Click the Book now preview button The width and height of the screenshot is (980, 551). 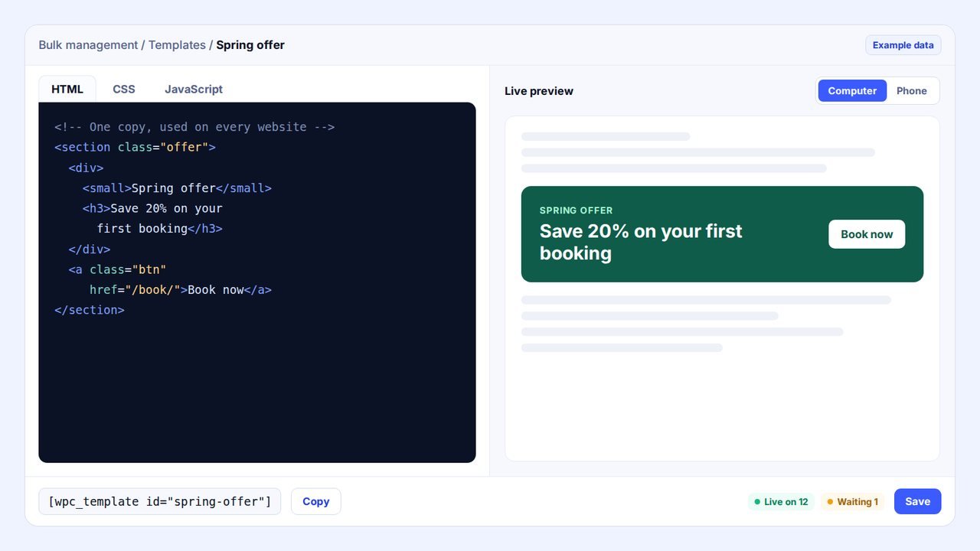pyautogui.click(x=867, y=234)
